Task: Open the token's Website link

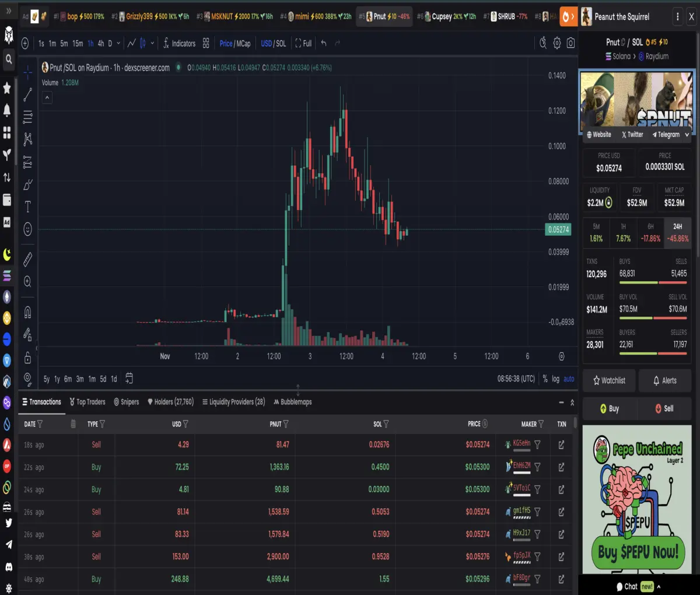Action: click(598, 135)
